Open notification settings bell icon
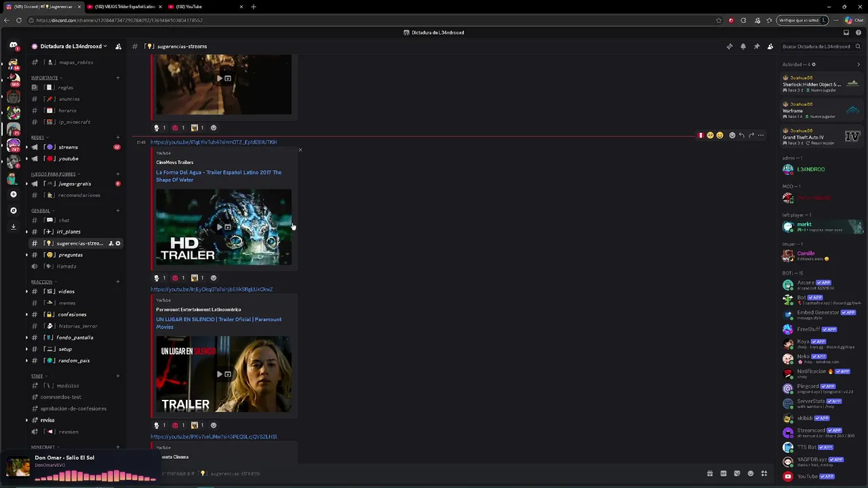The image size is (868, 488). (743, 47)
